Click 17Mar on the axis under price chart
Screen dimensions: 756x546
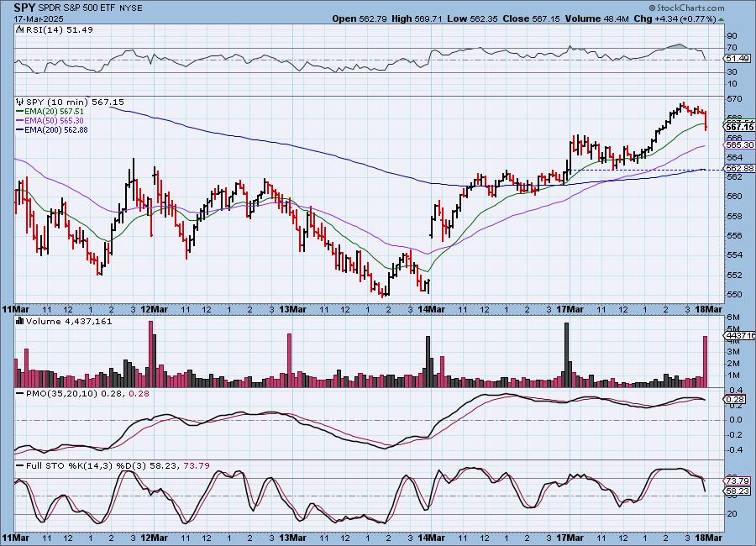point(570,309)
